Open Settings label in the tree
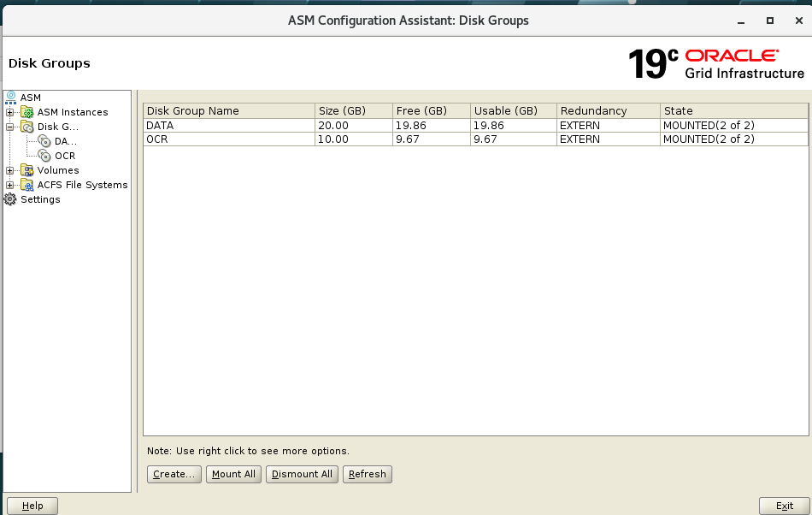Image resolution: width=812 pixels, height=515 pixels. coord(40,199)
